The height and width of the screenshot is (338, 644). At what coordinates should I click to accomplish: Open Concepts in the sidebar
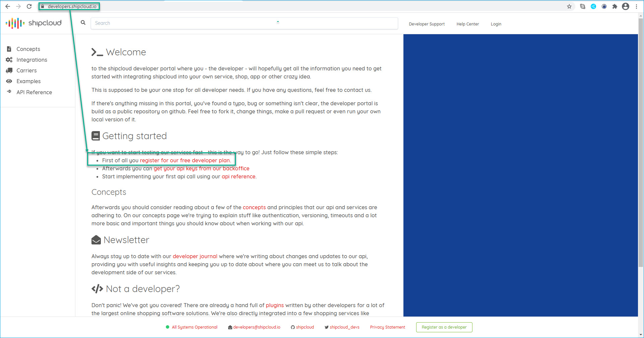point(28,49)
